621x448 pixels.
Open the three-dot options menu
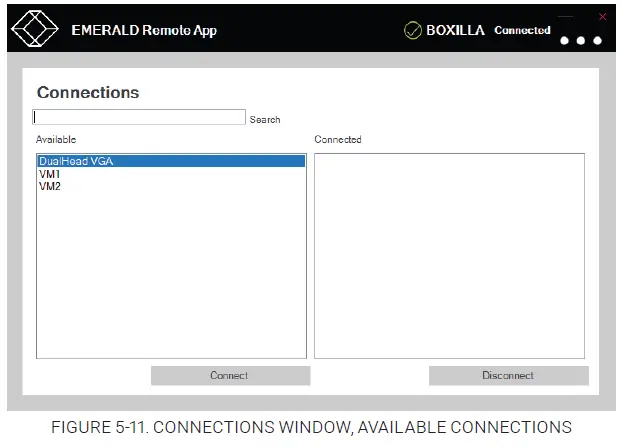click(x=581, y=40)
